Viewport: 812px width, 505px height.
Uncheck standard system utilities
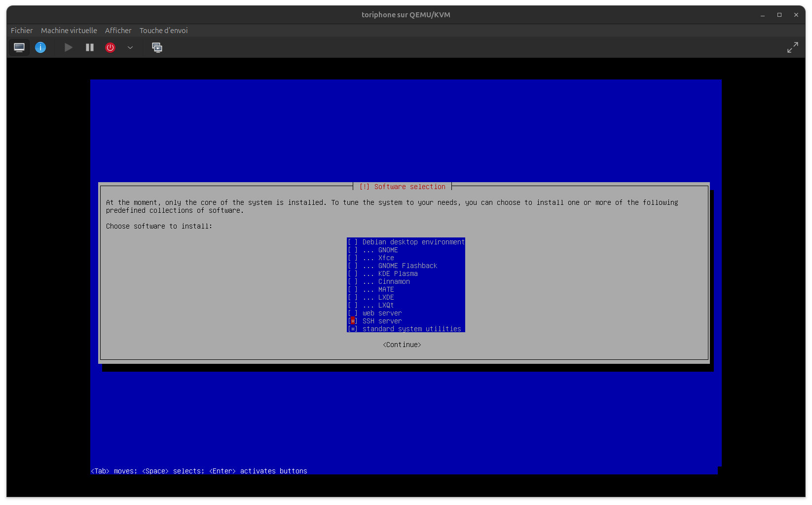tap(353, 329)
